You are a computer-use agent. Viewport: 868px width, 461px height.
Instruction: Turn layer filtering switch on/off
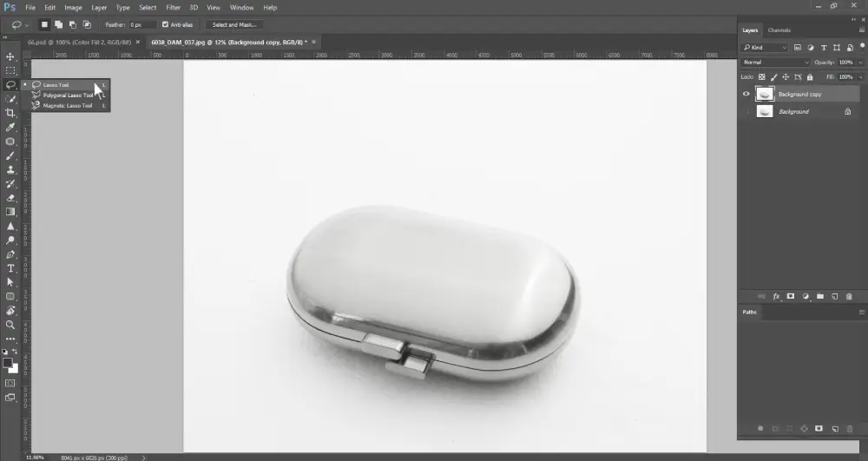(862, 47)
